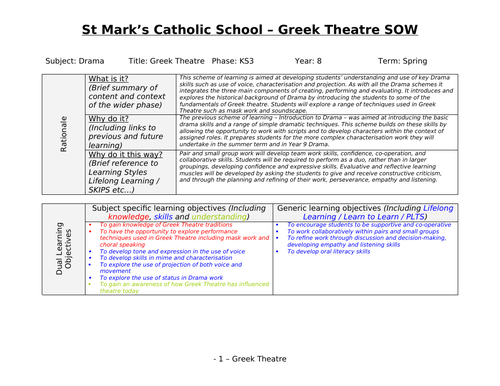Click the red word "knowledge" in header

coord(128,217)
